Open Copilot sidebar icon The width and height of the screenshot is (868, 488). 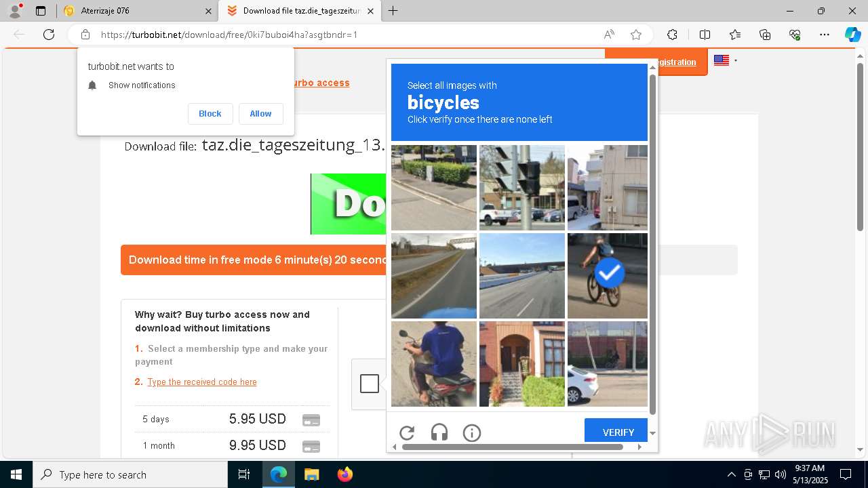852,35
